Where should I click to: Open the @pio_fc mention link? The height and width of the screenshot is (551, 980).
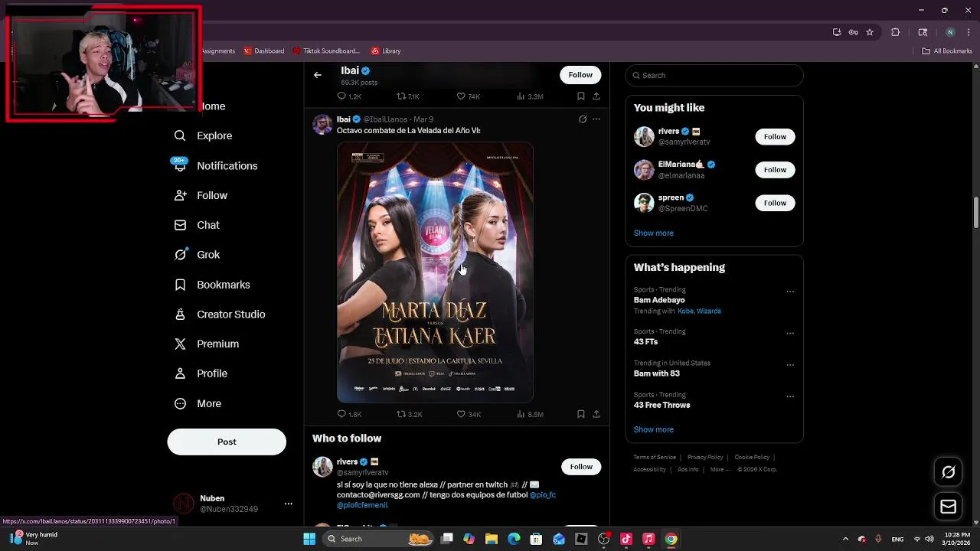click(543, 495)
